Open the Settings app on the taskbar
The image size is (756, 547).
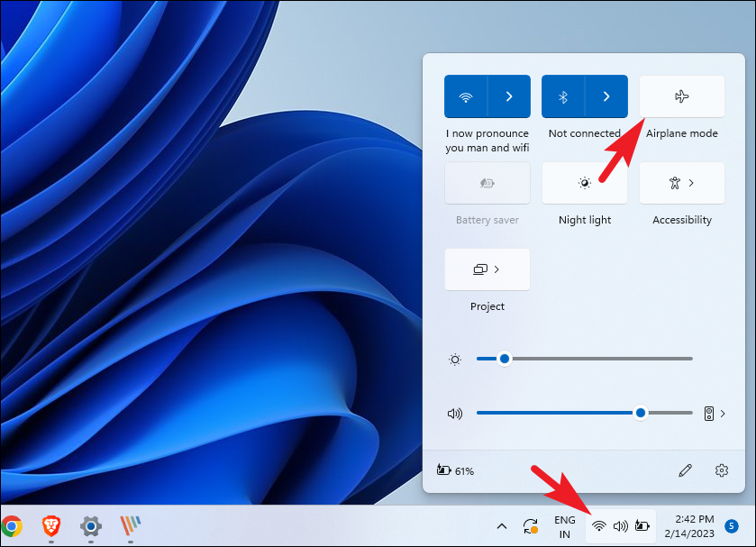[x=90, y=525]
